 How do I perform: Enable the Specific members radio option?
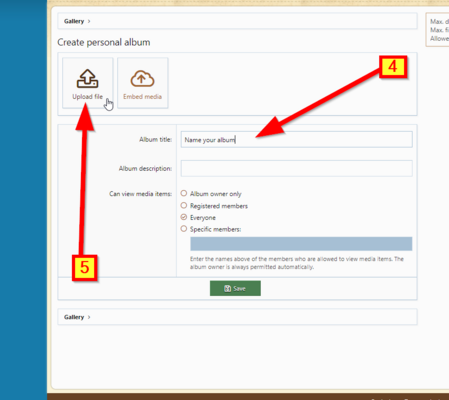point(184,229)
